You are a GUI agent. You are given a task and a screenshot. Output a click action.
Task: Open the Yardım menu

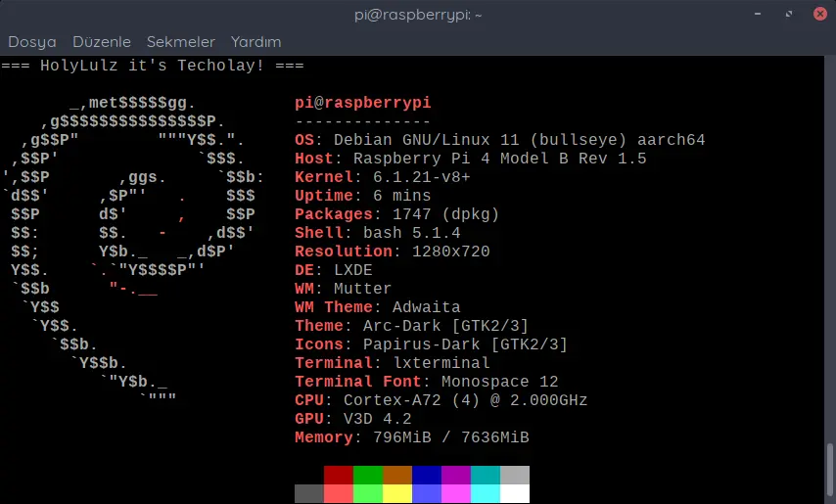click(255, 41)
